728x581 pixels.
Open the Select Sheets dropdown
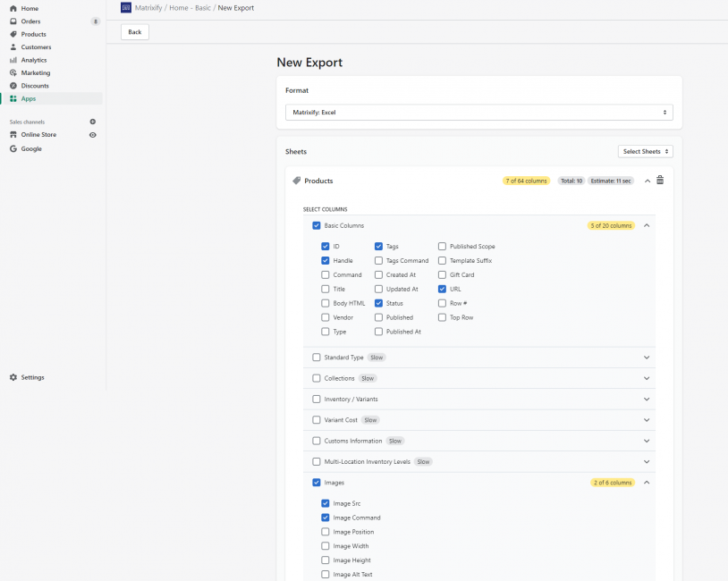[645, 151]
